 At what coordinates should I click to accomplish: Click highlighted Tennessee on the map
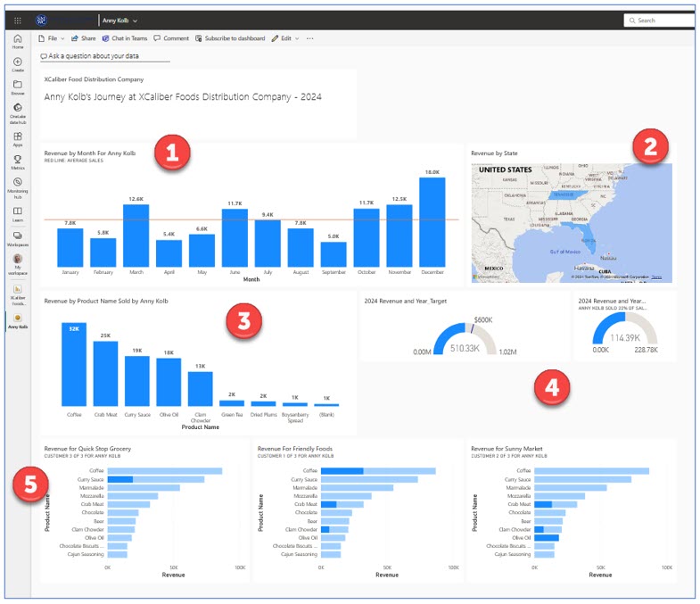566,194
